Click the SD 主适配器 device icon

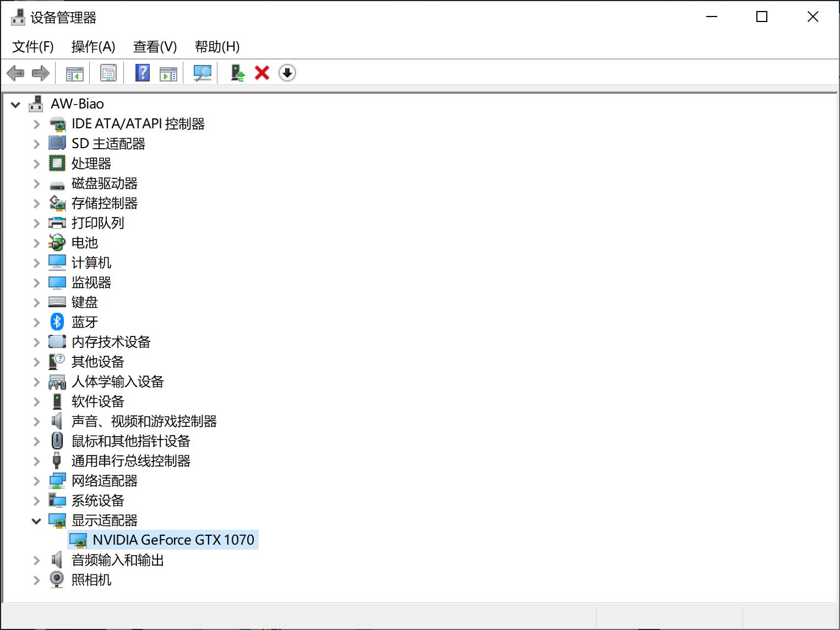57,143
